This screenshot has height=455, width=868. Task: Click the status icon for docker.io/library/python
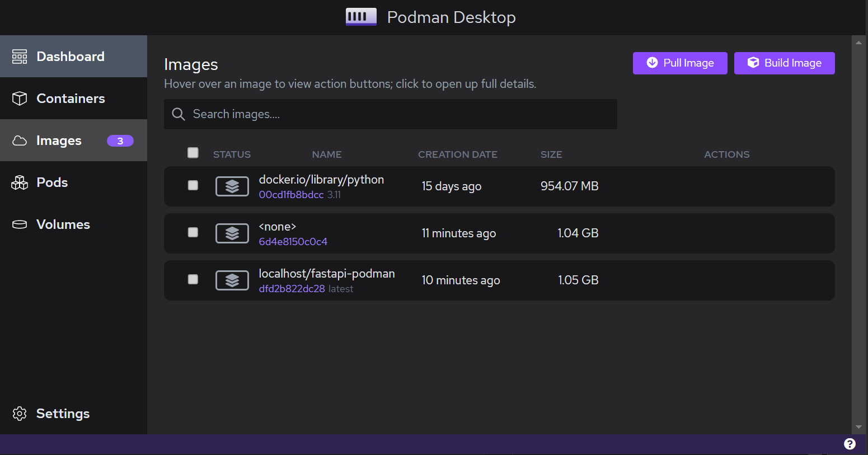[232, 186]
